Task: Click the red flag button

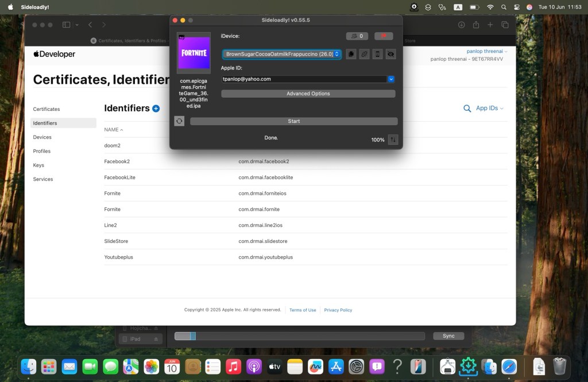Action: coord(384,36)
